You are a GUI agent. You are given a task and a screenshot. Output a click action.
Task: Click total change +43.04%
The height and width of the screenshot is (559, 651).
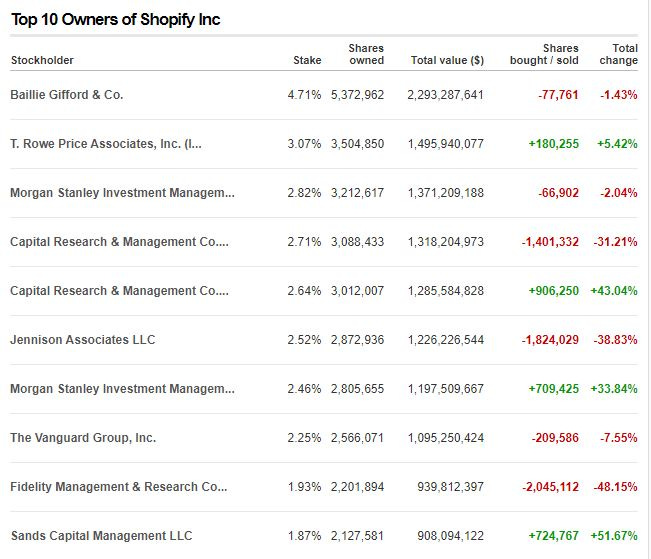[x=614, y=291]
